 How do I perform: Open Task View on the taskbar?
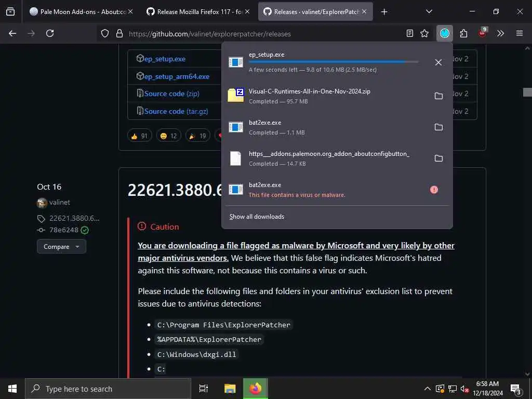(x=204, y=389)
